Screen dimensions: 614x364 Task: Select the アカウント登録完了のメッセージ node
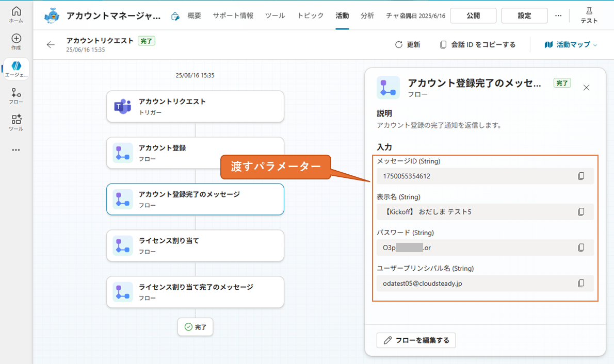tap(195, 199)
